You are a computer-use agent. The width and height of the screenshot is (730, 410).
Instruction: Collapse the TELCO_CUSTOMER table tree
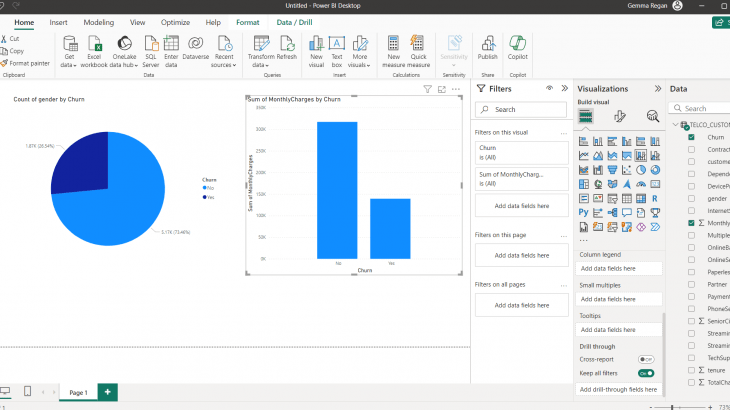click(676, 125)
